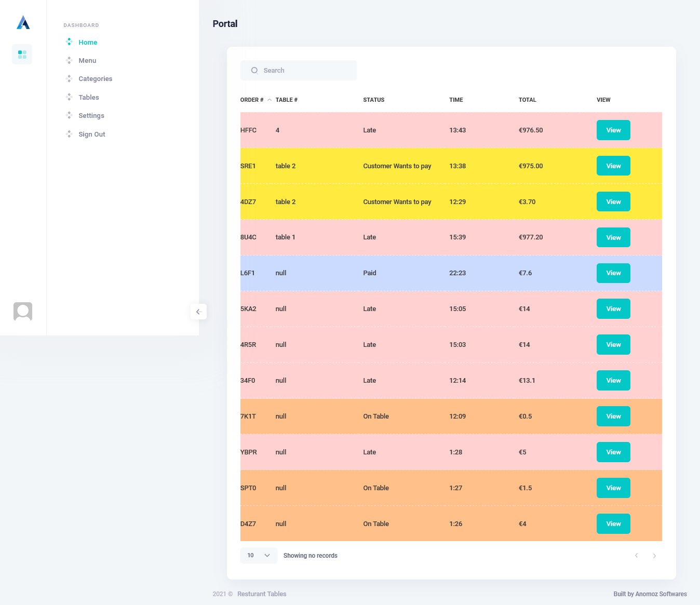Open the dashboard grid icon in sidebar
The width and height of the screenshot is (700, 605).
(x=22, y=55)
